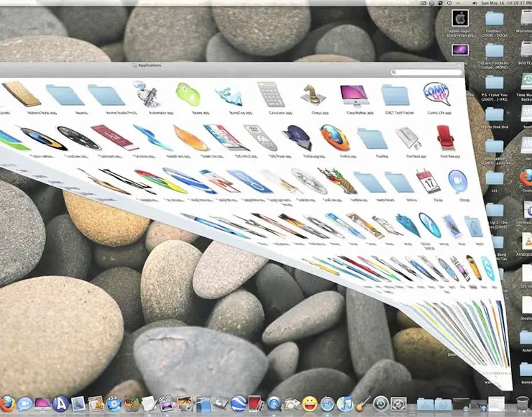The image size is (532, 417).
Task: Open Time Machine clock icon in Dock
Action: pyautogui.click(x=381, y=404)
